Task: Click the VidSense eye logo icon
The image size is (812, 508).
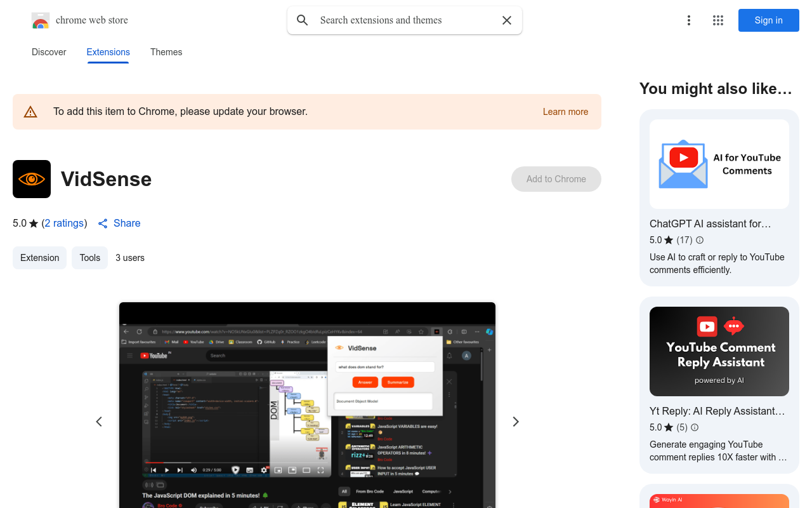Action: (x=32, y=179)
